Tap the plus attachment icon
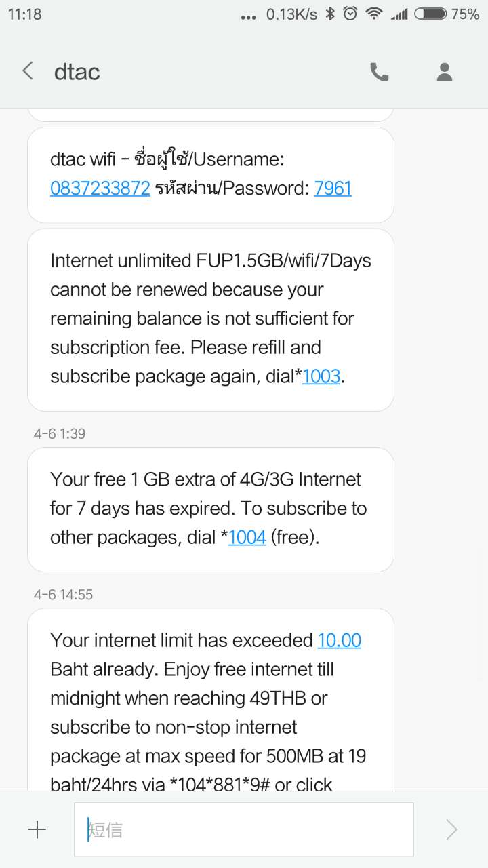The image size is (488, 868). coord(37,829)
